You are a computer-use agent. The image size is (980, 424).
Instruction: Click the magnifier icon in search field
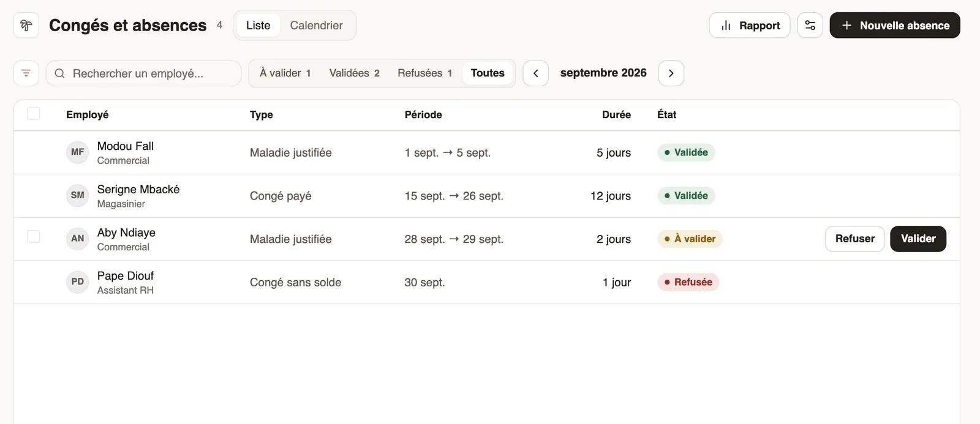pyautogui.click(x=60, y=73)
